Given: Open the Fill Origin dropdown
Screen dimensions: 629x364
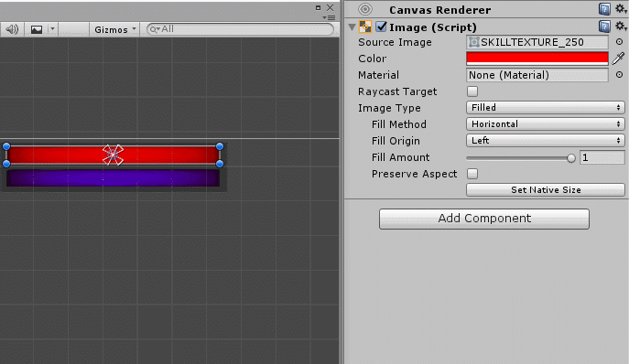Looking at the screenshot, I should (546, 140).
